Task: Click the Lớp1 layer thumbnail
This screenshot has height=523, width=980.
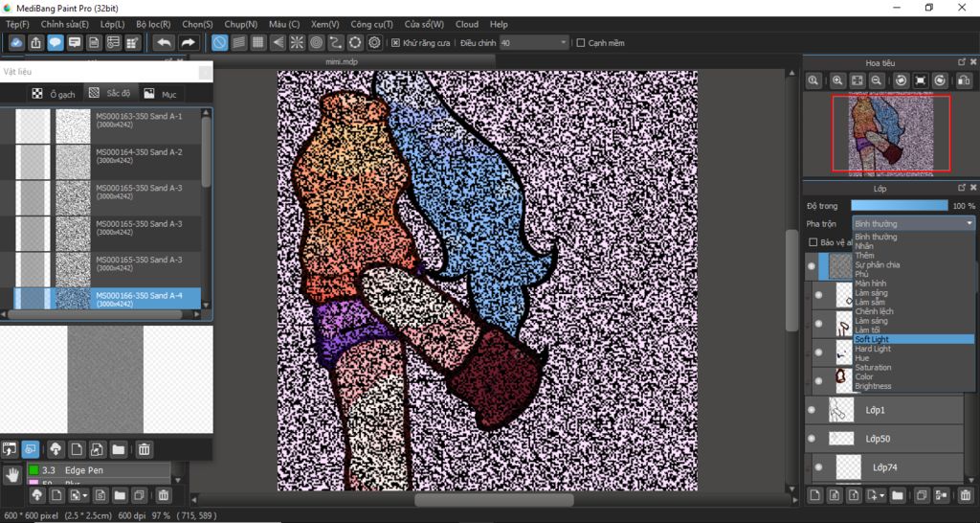Action: point(841,410)
